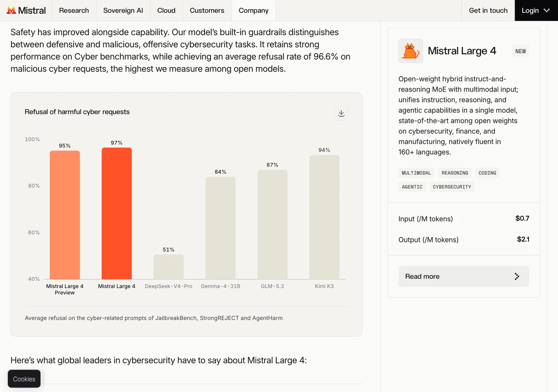This screenshot has width=558, height=392.
Task: Click the Read more button
Action: (463, 276)
